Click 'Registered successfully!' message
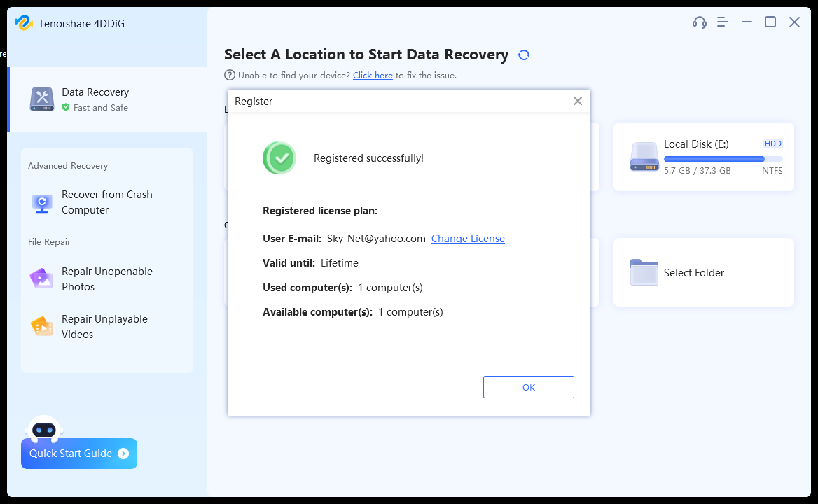The width and height of the screenshot is (818, 504). pyautogui.click(x=368, y=158)
